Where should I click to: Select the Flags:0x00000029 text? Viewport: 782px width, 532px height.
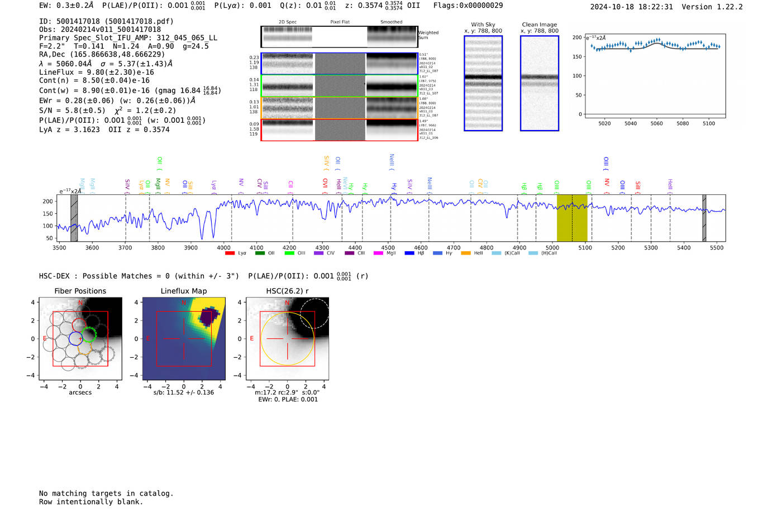(468, 6)
